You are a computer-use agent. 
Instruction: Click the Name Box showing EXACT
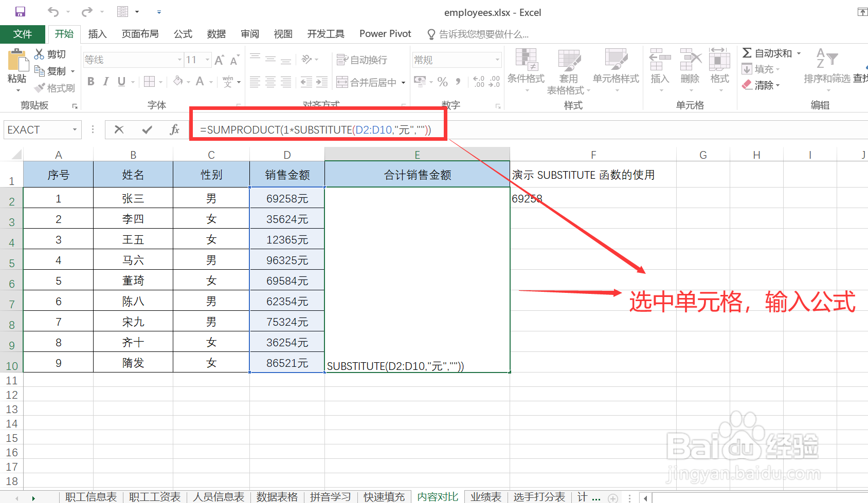click(36, 129)
